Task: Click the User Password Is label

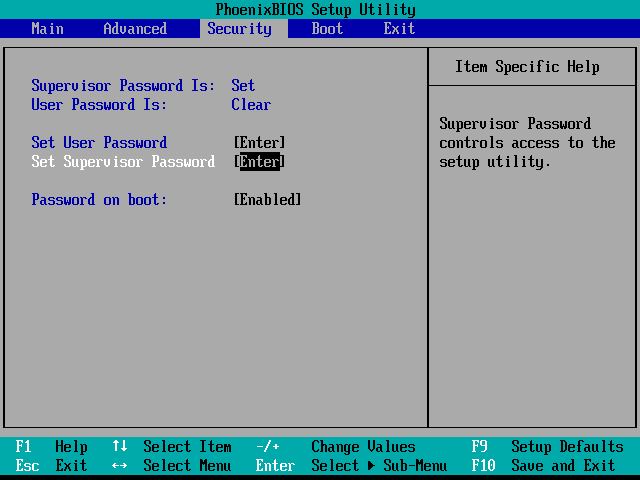Action: [x=99, y=104]
